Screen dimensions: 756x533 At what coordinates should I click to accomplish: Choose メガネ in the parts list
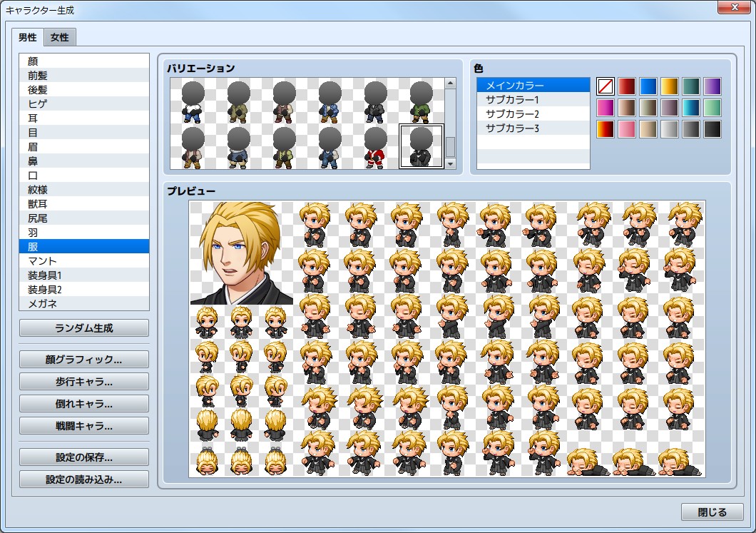84,304
